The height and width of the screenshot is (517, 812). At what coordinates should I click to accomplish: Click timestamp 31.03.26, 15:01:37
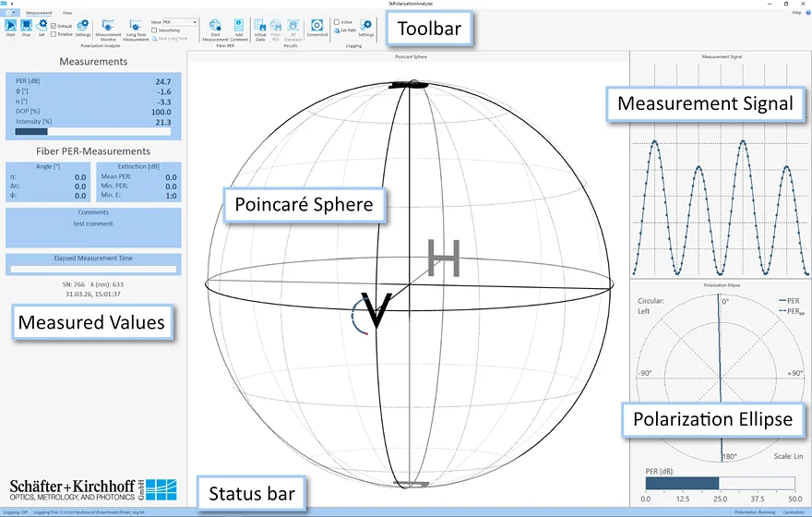[93, 294]
